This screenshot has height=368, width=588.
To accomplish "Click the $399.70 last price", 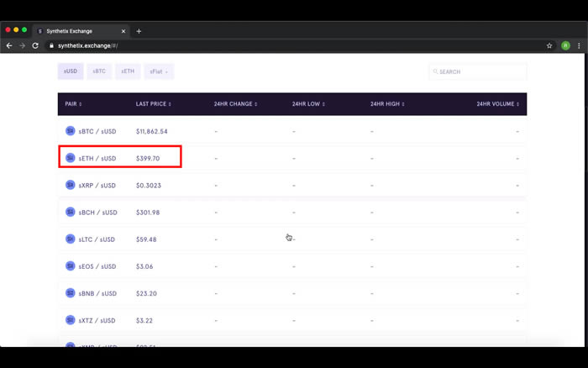I will tap(148, 158).
